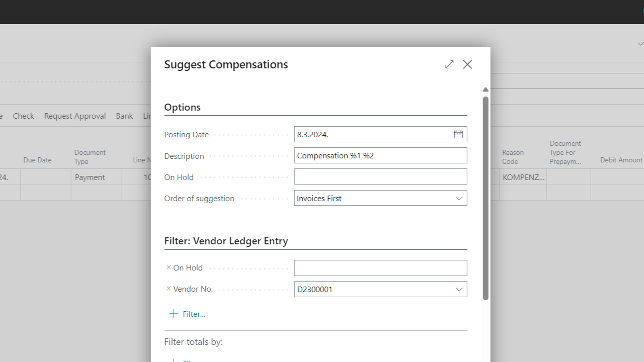Click the Due Date column header
Screen dimensions: 644x362
click(37, 160)
